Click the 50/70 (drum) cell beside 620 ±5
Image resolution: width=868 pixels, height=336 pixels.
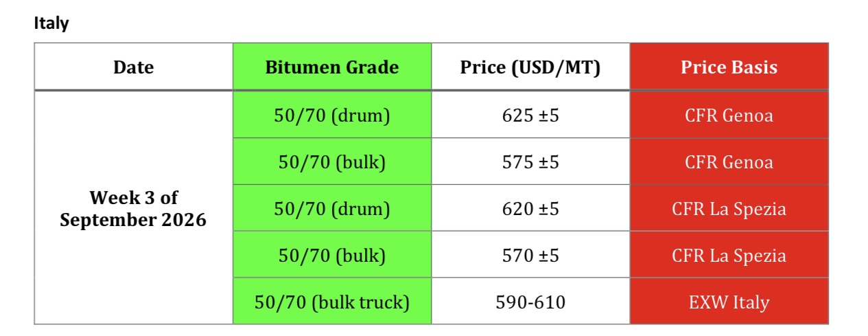[332, 208]
